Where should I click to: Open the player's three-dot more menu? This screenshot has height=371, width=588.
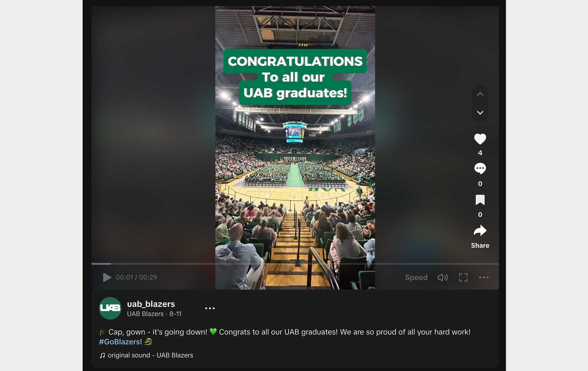(x=484, y=277)
